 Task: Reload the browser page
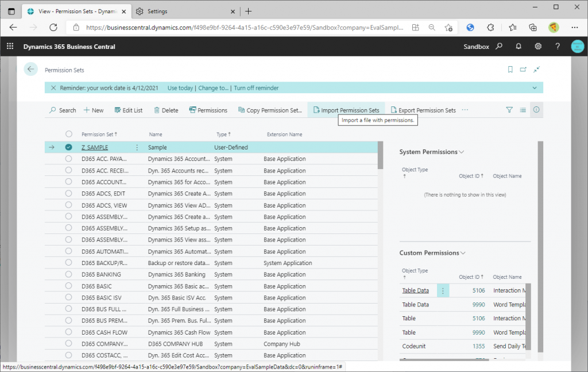coord(53,27)
